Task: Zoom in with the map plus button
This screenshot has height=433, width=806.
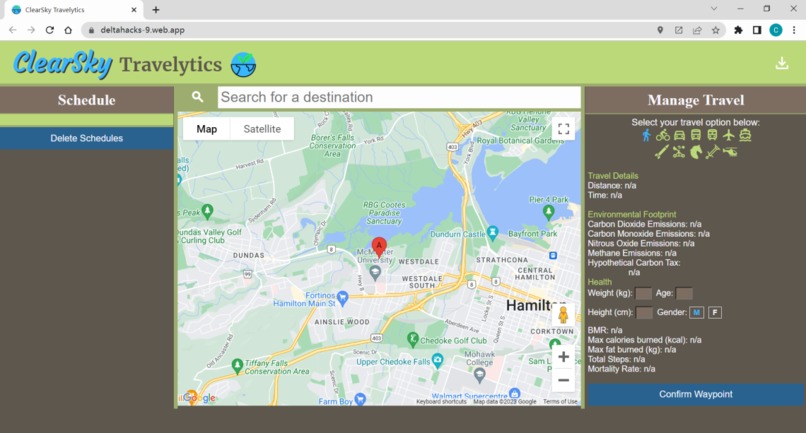Action: point(563,356)
